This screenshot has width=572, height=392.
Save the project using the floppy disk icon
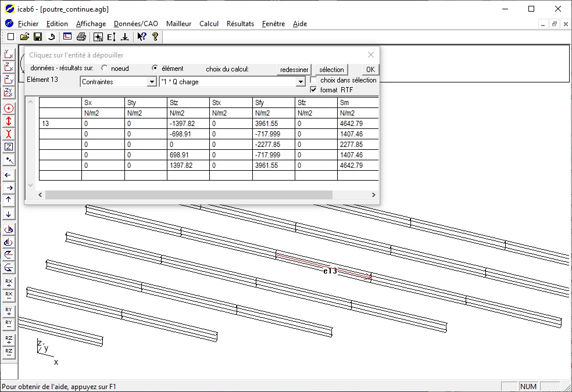[38, 37]
